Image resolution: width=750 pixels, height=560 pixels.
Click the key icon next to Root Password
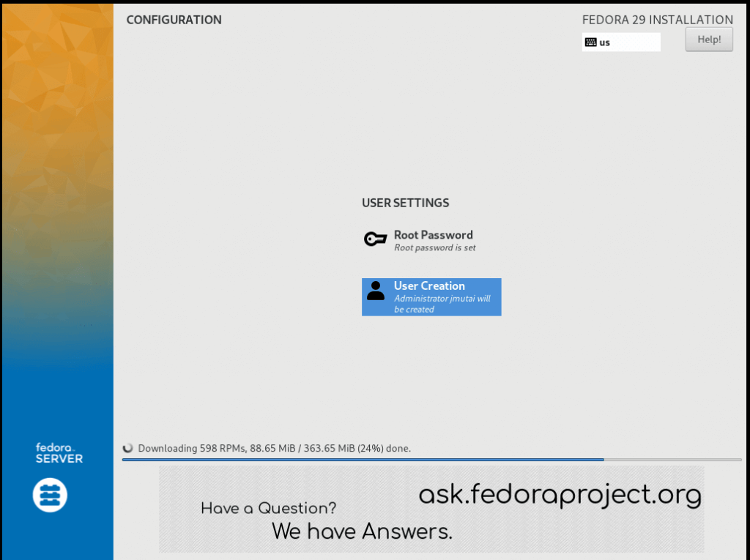click(x=375, y=239)
